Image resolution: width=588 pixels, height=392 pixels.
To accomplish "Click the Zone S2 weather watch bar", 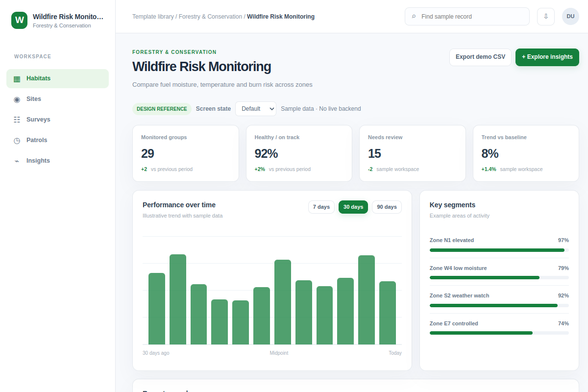I will pos(499,305).
